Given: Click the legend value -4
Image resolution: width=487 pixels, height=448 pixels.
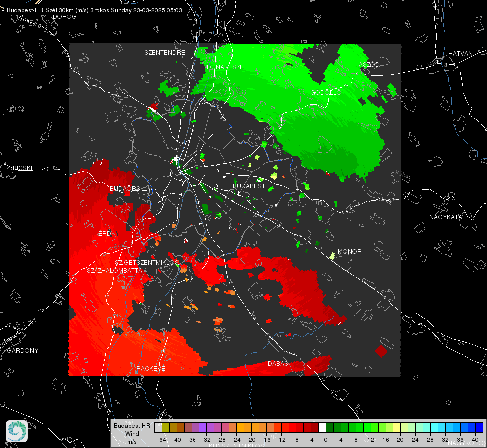Looking at the screenshot, I should pyautogui.click(x=310, y=440).
